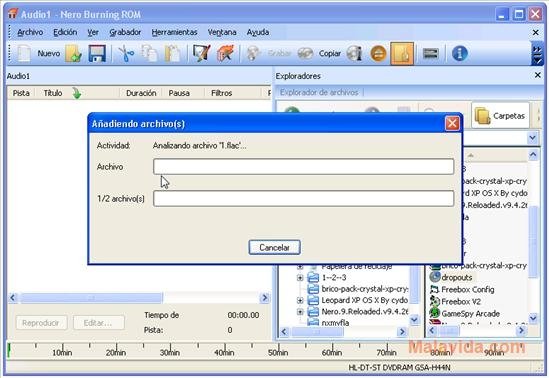
Task: Open the Ver menu
Action: click(93, 32)
